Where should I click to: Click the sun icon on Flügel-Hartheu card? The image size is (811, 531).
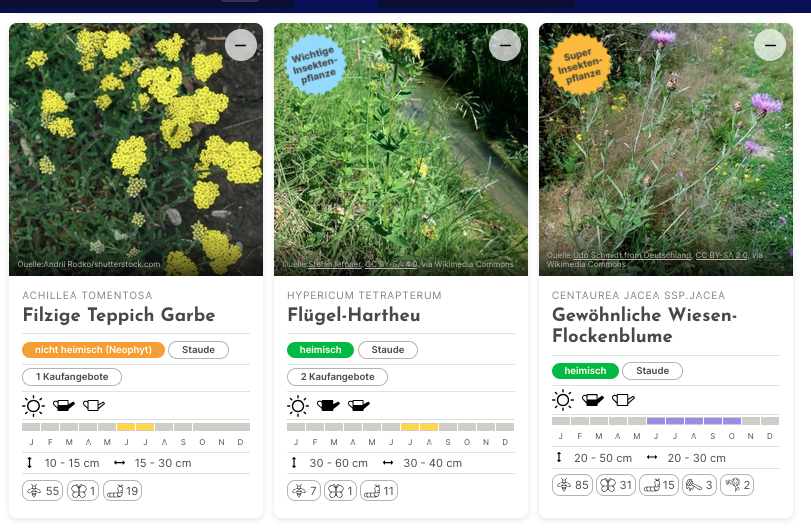click(x=298, y=406)
